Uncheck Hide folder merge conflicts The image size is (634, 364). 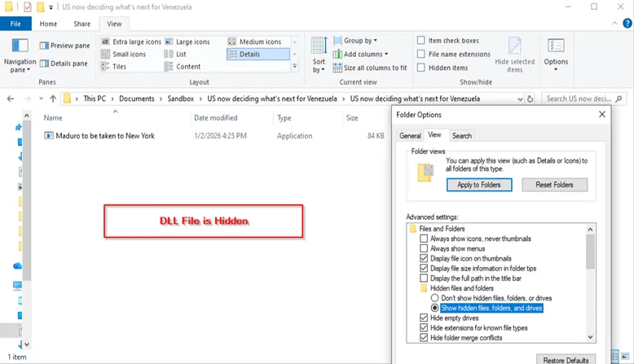point(423,338)
